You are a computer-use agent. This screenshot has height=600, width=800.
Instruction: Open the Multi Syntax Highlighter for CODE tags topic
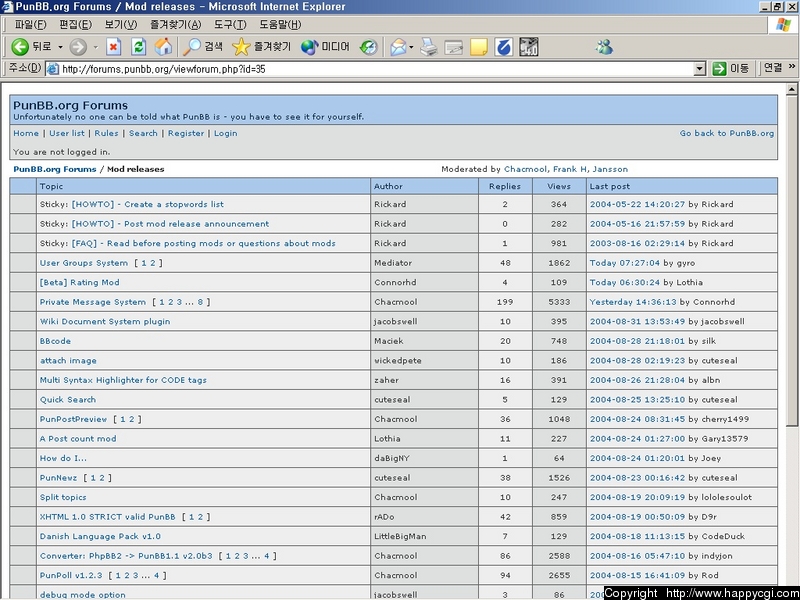coord(123,380)
